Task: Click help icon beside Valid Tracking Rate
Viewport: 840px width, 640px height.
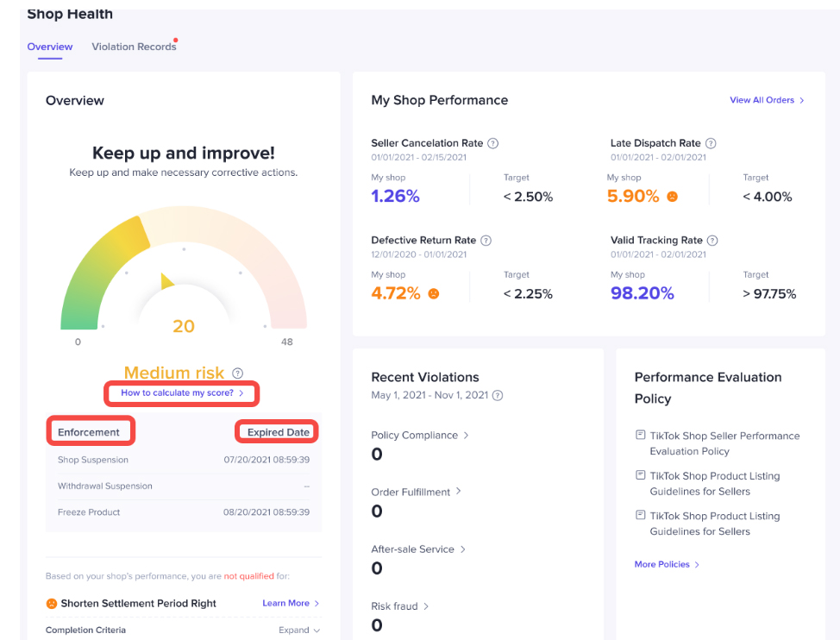Action: (x=712, y=241)
